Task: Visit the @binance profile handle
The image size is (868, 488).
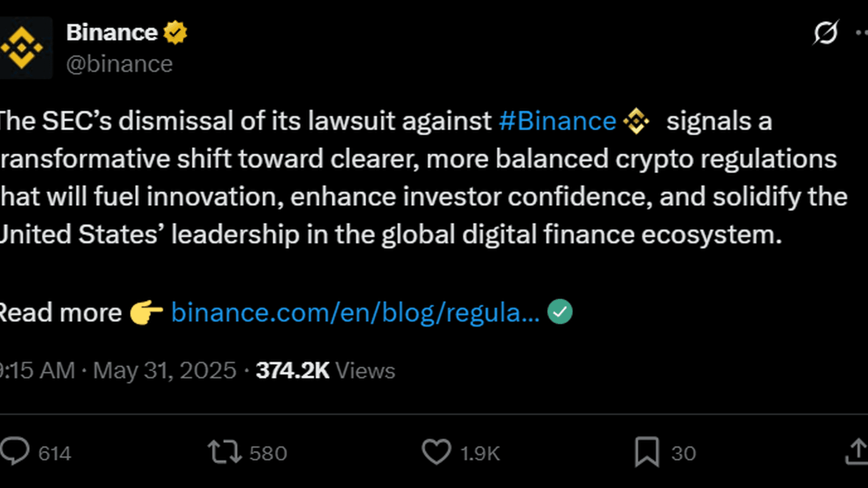Action: pos(120,63)
